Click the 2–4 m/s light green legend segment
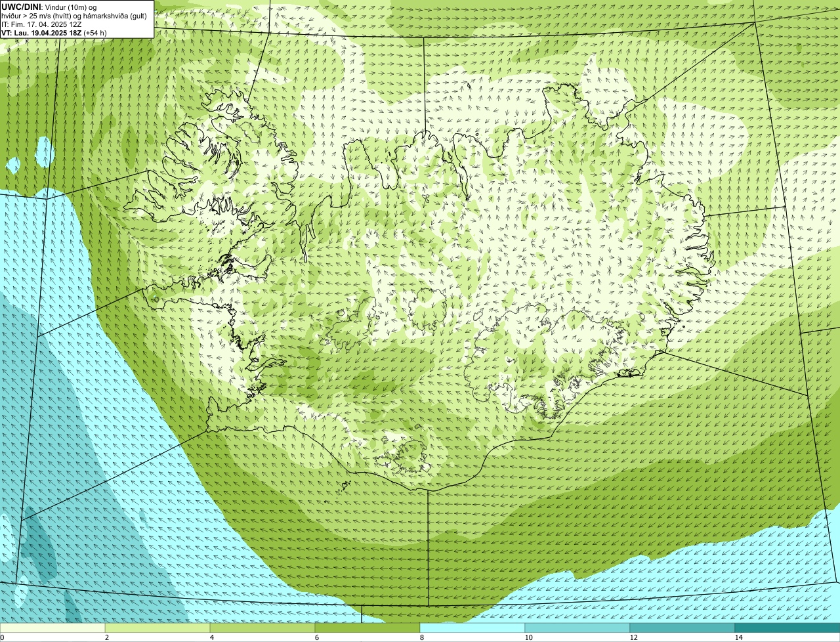Viewport: 840px width, 642px height. click(x=157, y=628)
